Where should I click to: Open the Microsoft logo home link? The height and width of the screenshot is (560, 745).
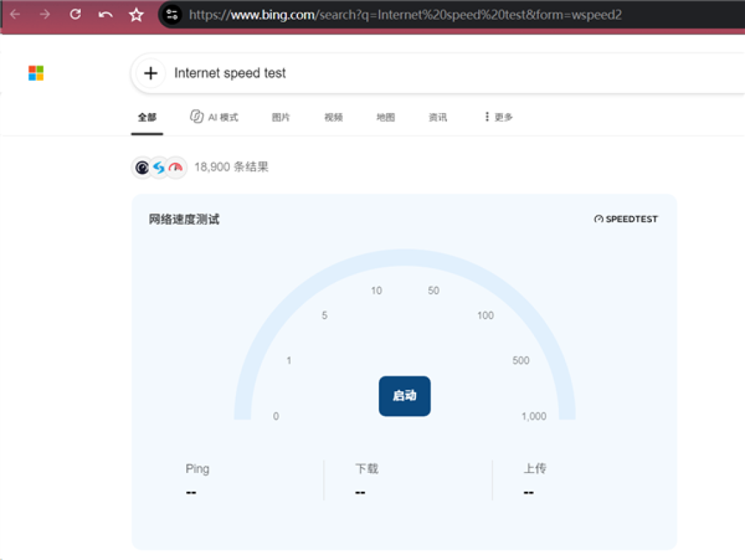(36, 73)
